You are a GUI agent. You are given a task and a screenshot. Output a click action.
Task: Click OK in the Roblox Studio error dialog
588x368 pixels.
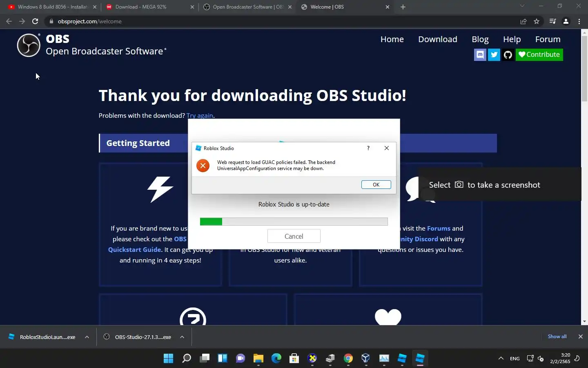(x=376, y=185)
